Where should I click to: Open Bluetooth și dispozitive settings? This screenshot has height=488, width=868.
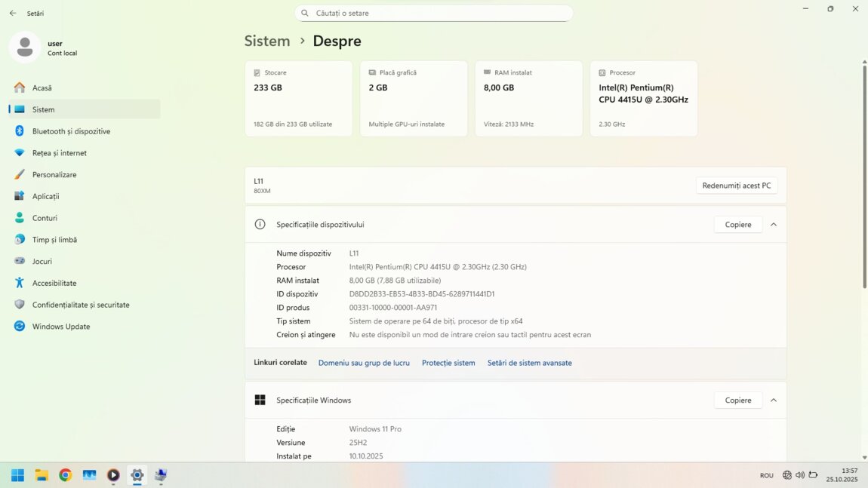[x=71, y=131]
